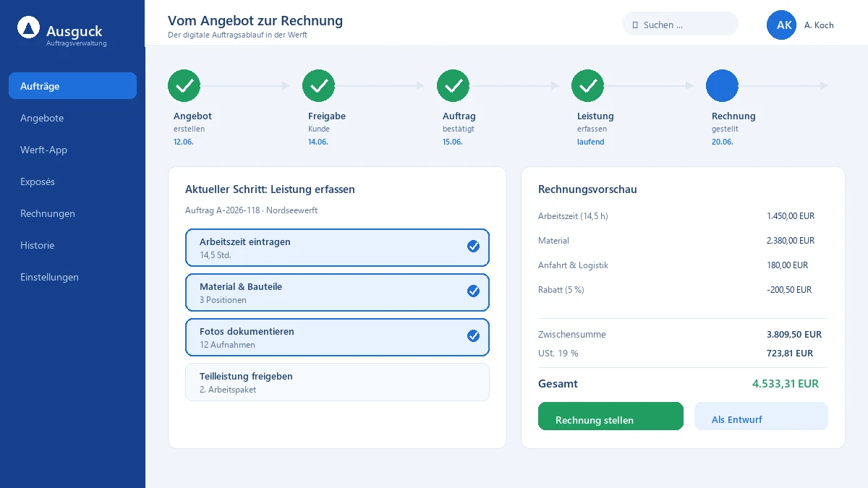Click the 3.809,50 EUR Zwischensumme value
This screenshot has height=488, width=868.
794,335
